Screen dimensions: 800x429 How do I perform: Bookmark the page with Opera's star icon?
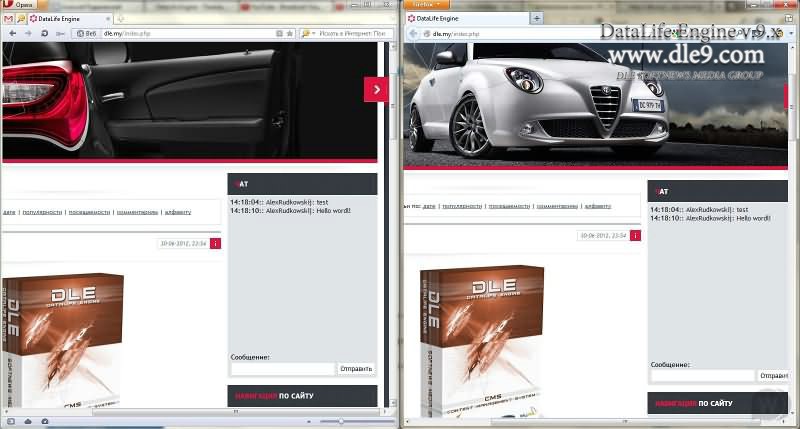click(290, 34)
